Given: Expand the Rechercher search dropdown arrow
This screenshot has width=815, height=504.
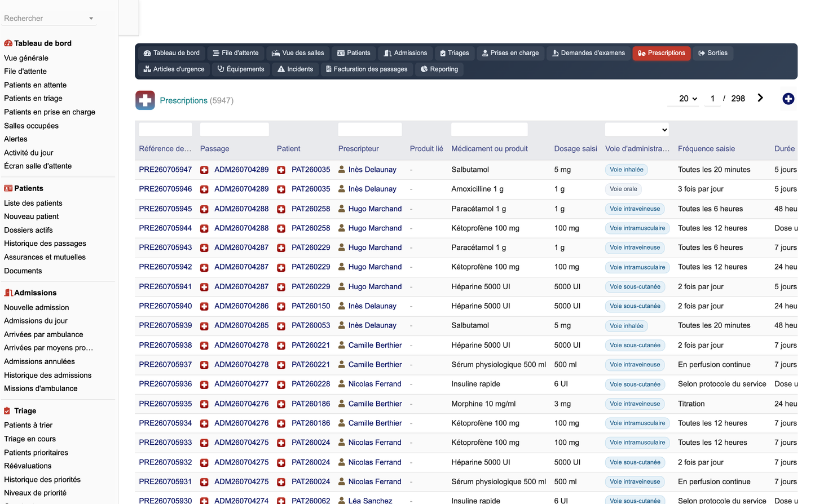Looking at the screenshot, I should [91, 19].
